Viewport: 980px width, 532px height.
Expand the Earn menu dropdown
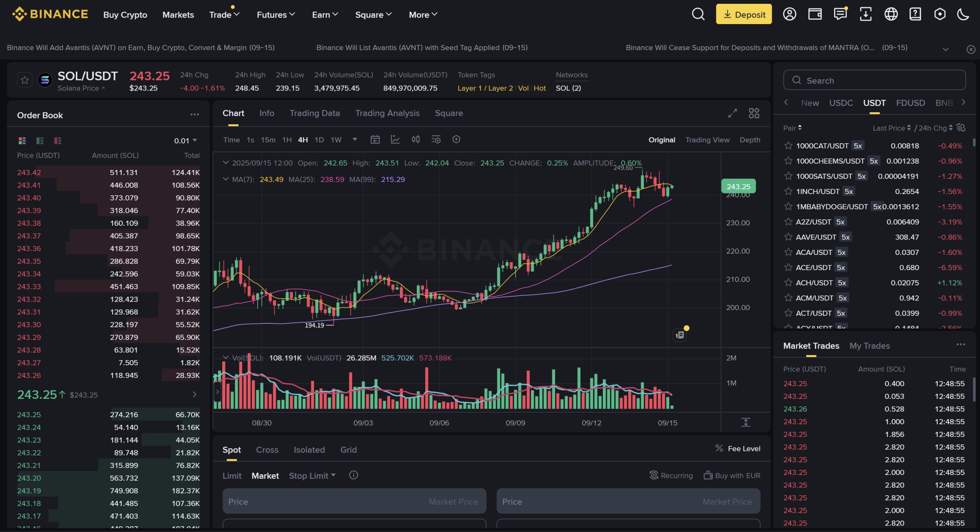tap(325, 15)
